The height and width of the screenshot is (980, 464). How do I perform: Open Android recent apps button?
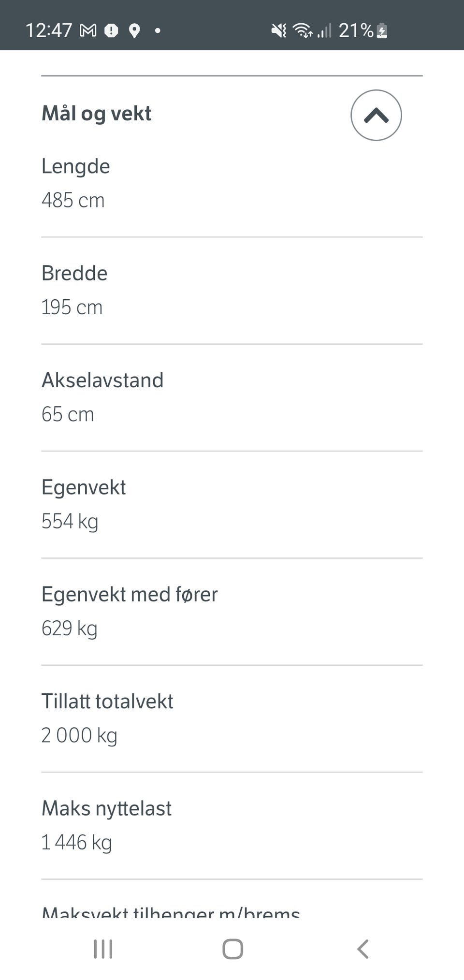pyautogui.click(x=103, y=949)
